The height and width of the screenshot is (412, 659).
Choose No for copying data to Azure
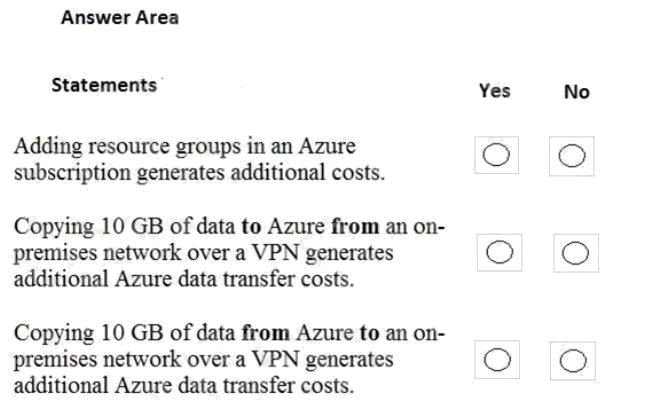(574, 254)
